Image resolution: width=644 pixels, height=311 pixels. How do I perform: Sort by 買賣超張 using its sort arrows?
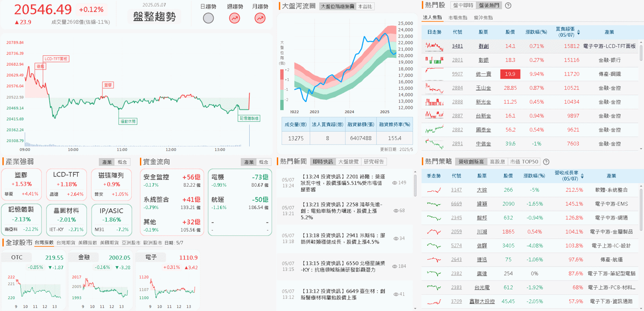tap(578, 32)
